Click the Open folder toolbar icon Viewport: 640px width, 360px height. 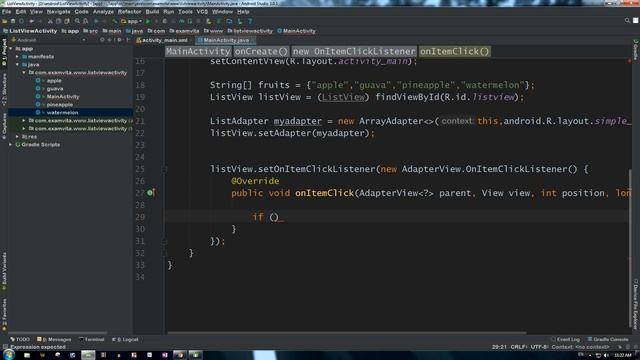click(x=5, y=21)
